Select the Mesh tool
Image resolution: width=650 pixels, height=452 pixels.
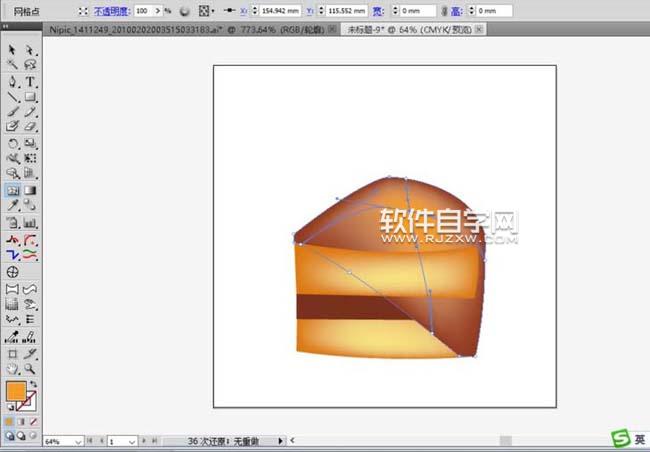13,190
